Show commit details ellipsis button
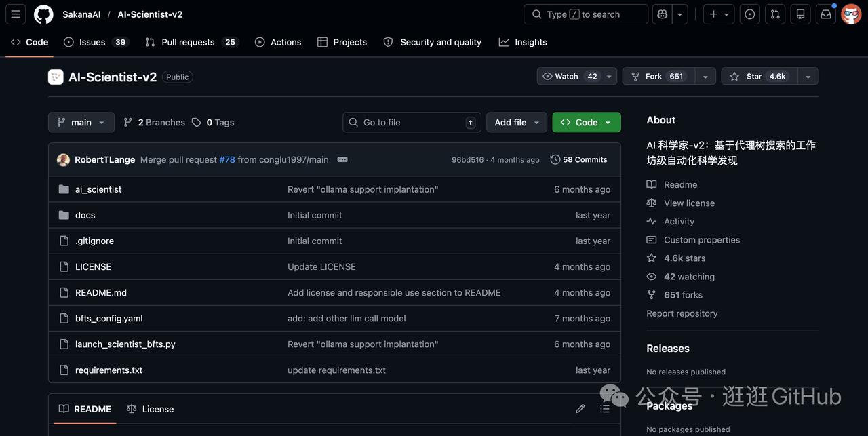Screen dimensions: 868x436 click(342, 160)
